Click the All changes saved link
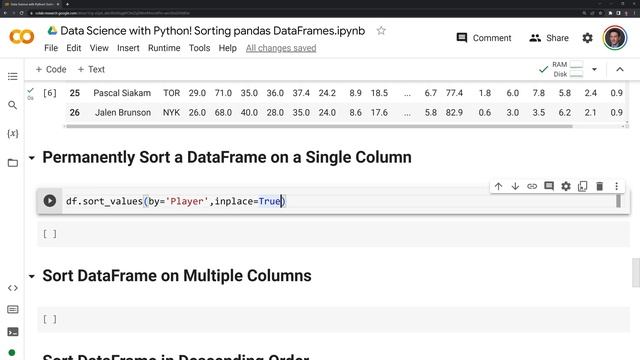This screenshot has width=640, height=360. pos(281,48)
